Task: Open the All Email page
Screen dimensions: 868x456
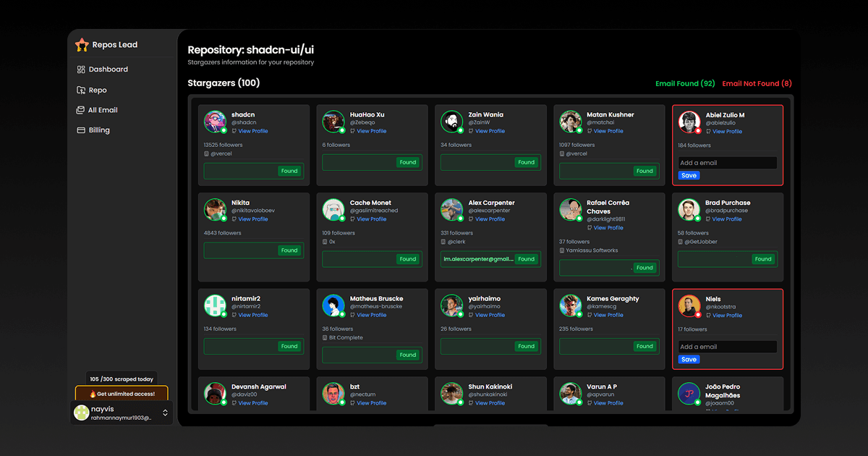Action: tap(103, 110)
